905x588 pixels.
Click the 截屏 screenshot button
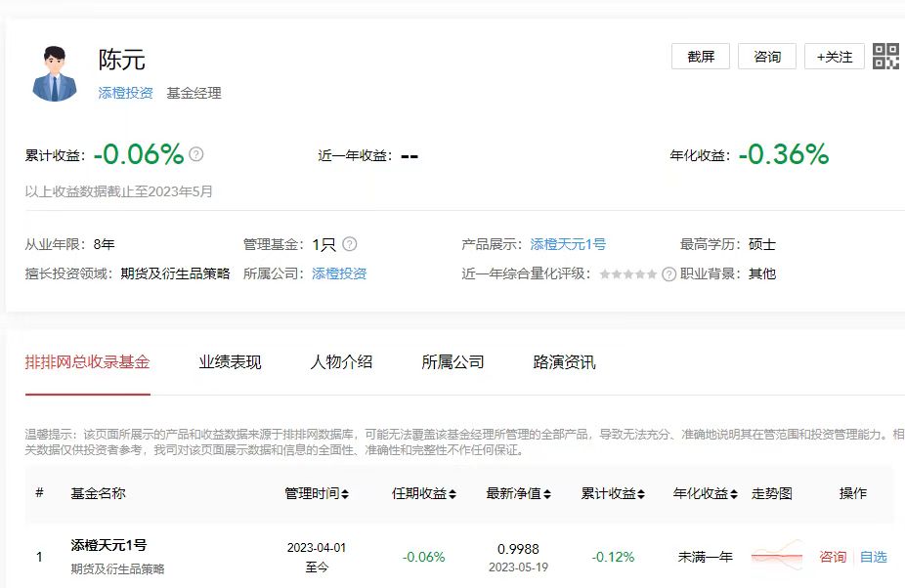click(x=700, y=57)
